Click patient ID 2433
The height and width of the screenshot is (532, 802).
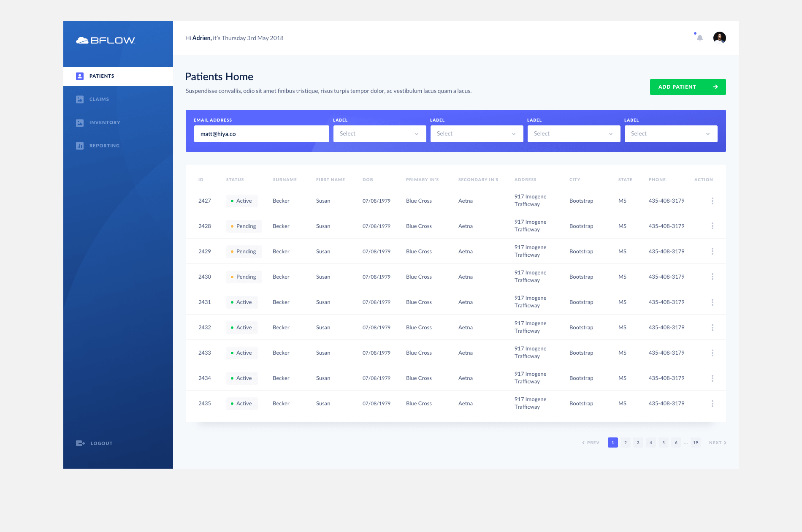coord(205,353)
